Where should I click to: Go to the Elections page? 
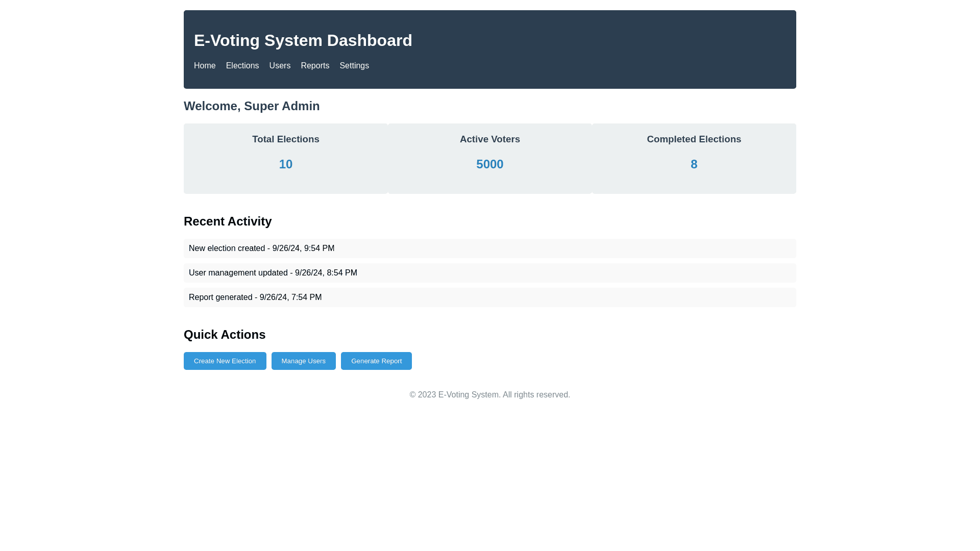(x=242, y=66)
